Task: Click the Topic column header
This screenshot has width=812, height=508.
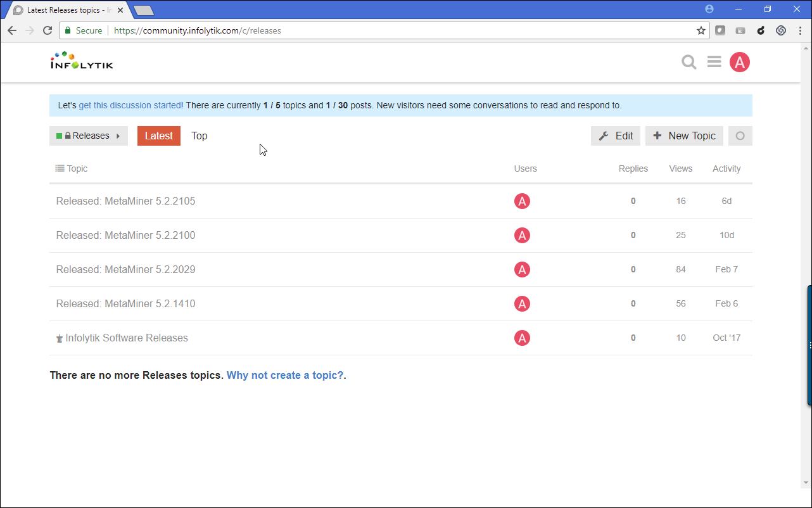Action: coord(77,168)
